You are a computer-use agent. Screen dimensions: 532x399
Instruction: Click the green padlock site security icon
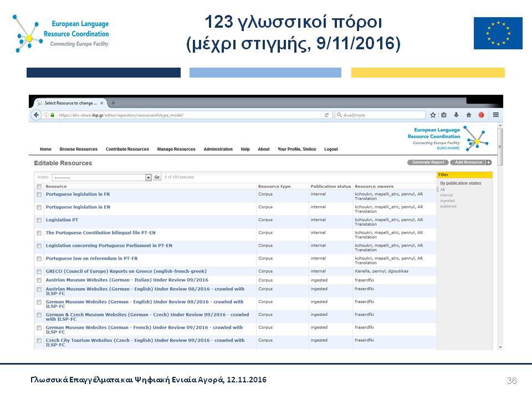click(52, 115)
